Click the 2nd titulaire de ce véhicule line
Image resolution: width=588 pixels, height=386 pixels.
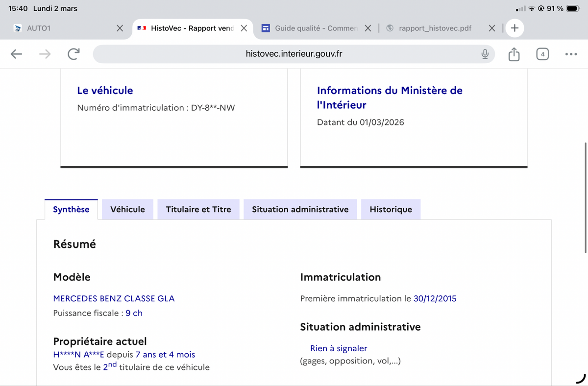131,366
